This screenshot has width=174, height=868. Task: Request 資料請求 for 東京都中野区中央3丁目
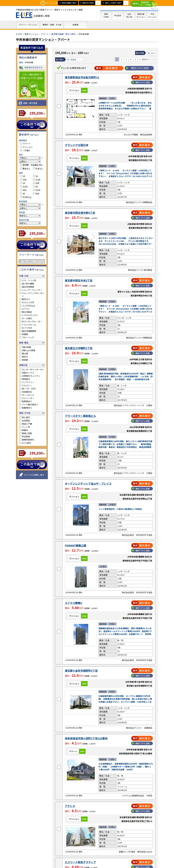tap(142, 280)
